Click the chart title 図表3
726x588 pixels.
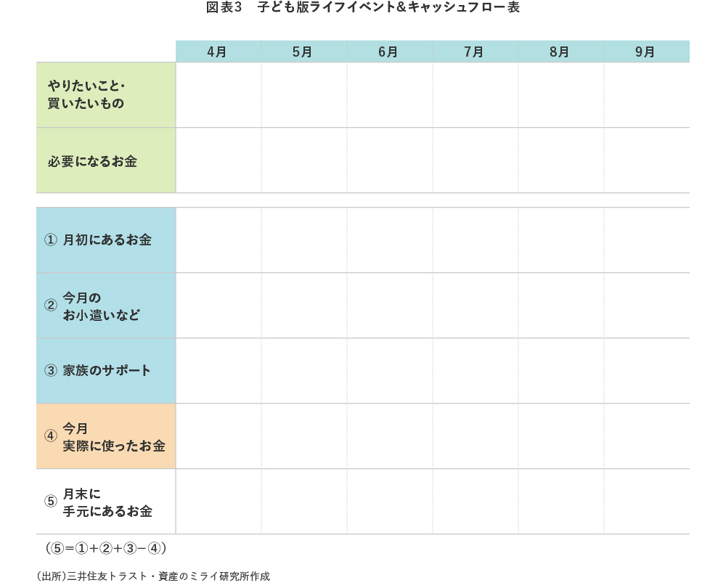coord(221,8)
